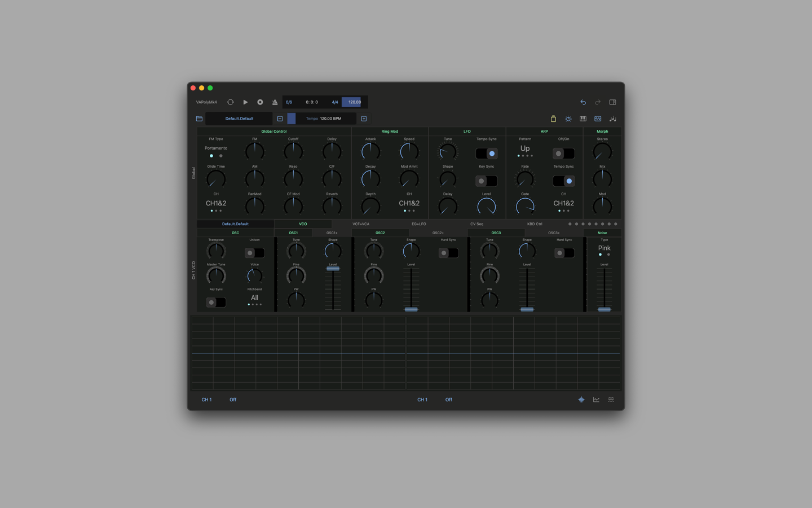This screenshot has width=812, height=508.
Task: Switch to the CV Seq tab
Action: (476, 224)
